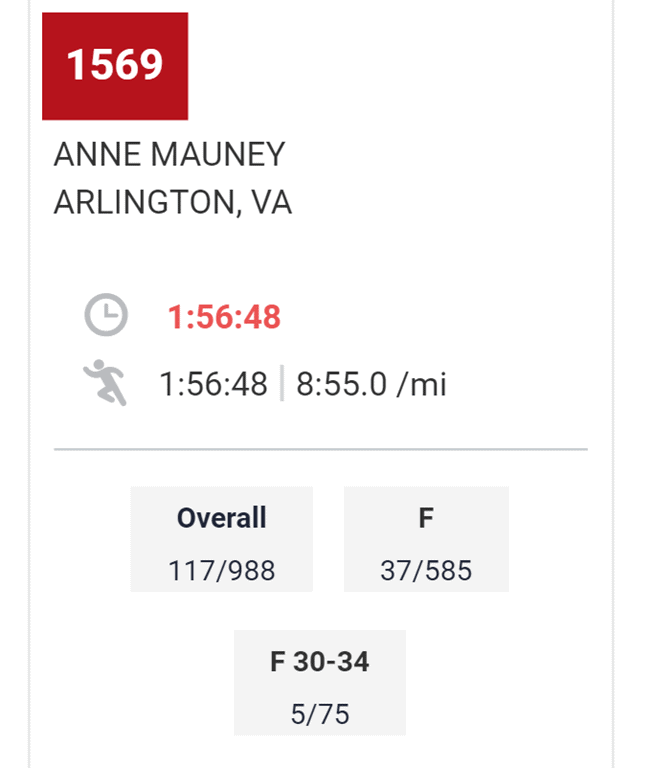The width and height of the screenshot is (652, 768).
Task: Click the 37/585 gender placement
Action: pos(426,571)
